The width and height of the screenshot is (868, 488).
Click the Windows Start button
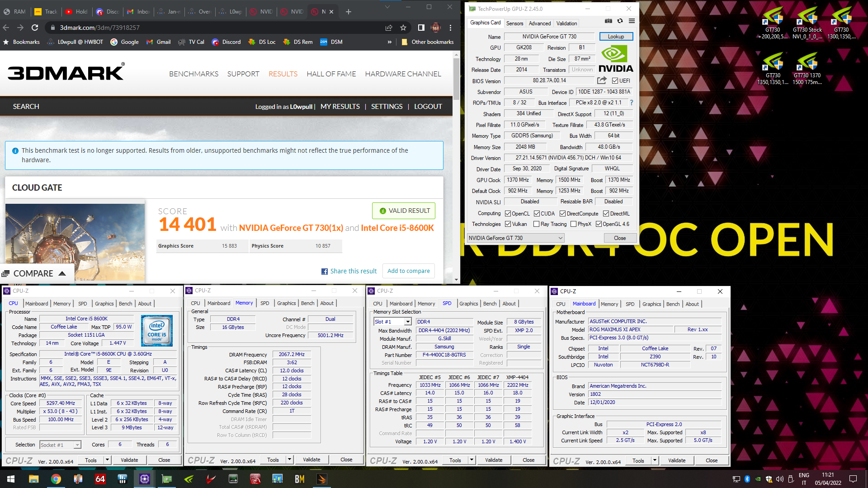point(11,479)
